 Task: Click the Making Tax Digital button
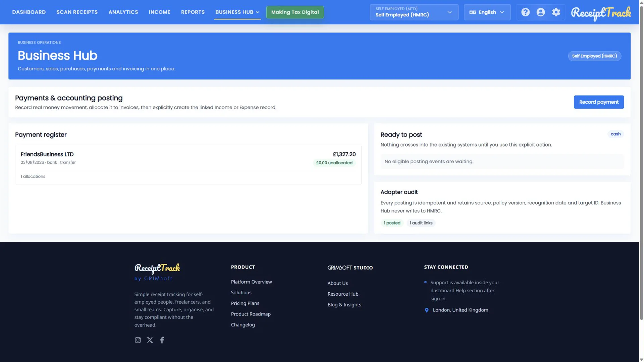coord(295,12)
